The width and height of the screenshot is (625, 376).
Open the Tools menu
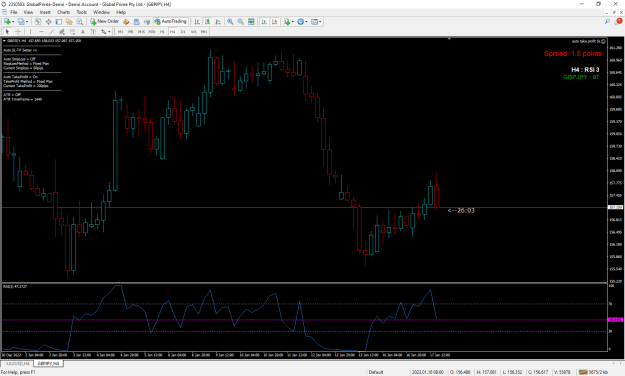point(82,12)
